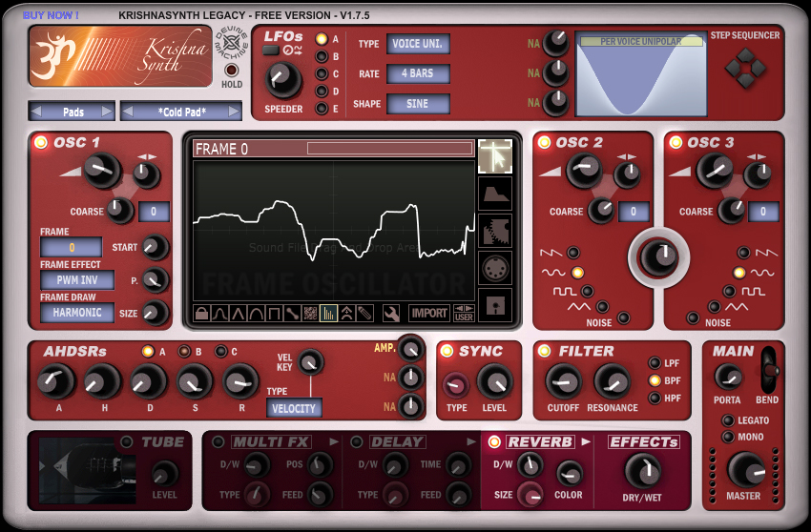
Task: Click the IMPORT button
Action: [428, 314]
